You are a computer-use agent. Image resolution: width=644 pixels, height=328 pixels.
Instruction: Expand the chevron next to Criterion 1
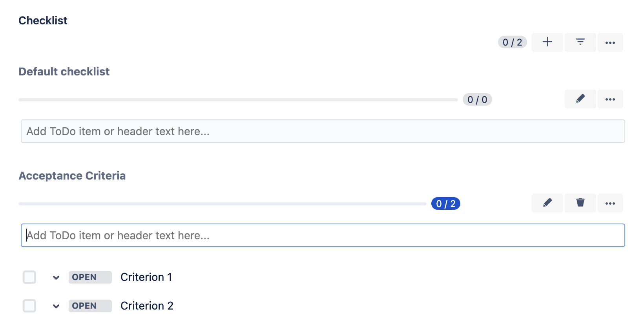tap(56, 277)
